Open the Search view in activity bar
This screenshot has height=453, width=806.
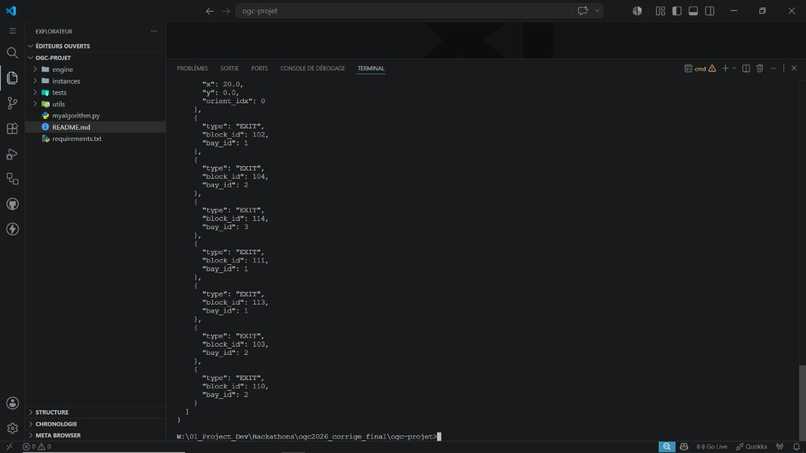click(12, 52)
